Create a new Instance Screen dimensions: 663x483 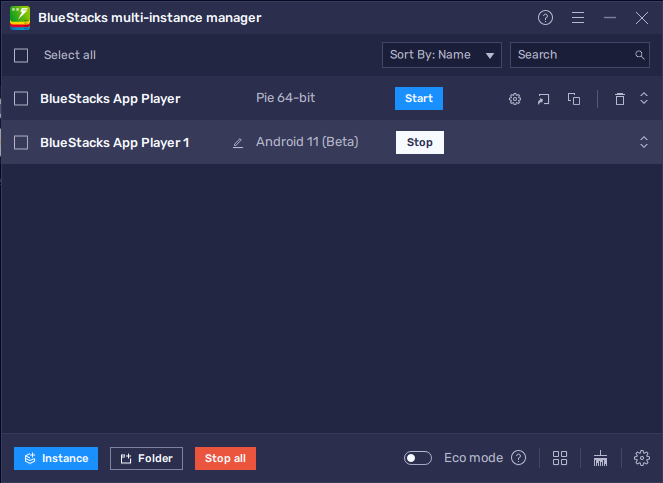click(56, 458)
